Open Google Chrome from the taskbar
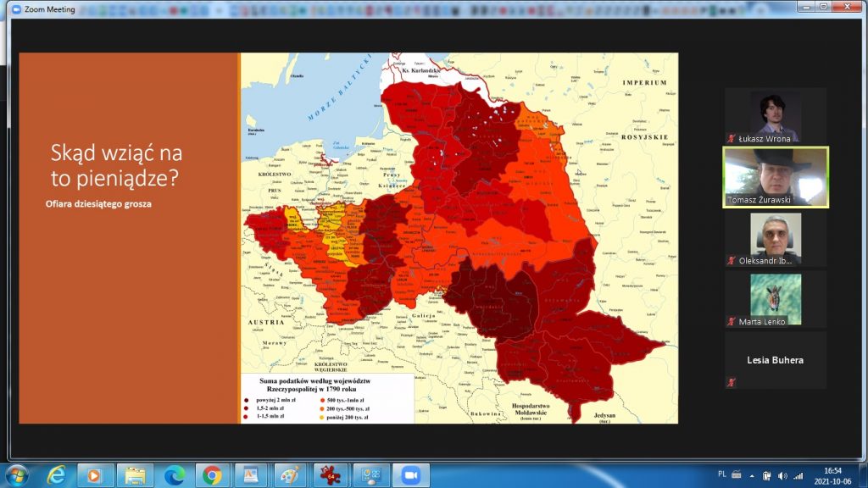This screenshot has width=868, height=488. 214,474
